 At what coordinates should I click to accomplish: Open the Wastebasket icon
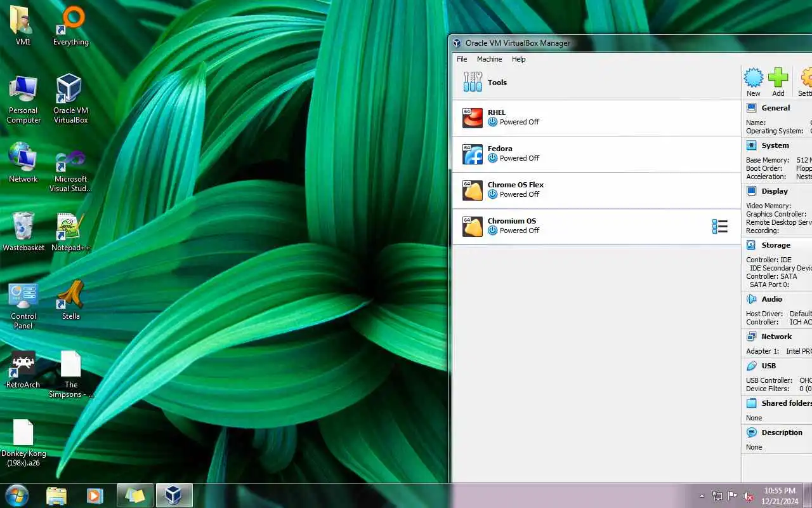[23, 232]
